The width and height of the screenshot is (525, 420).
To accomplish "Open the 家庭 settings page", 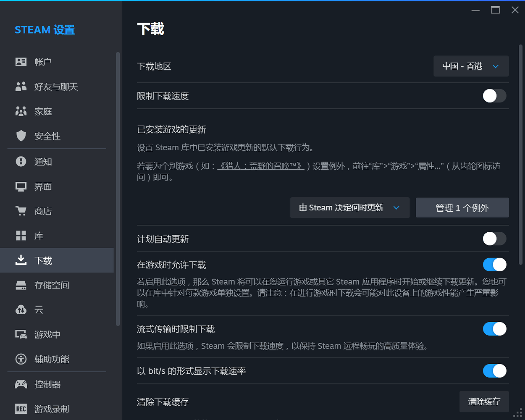I will [57, 111].
